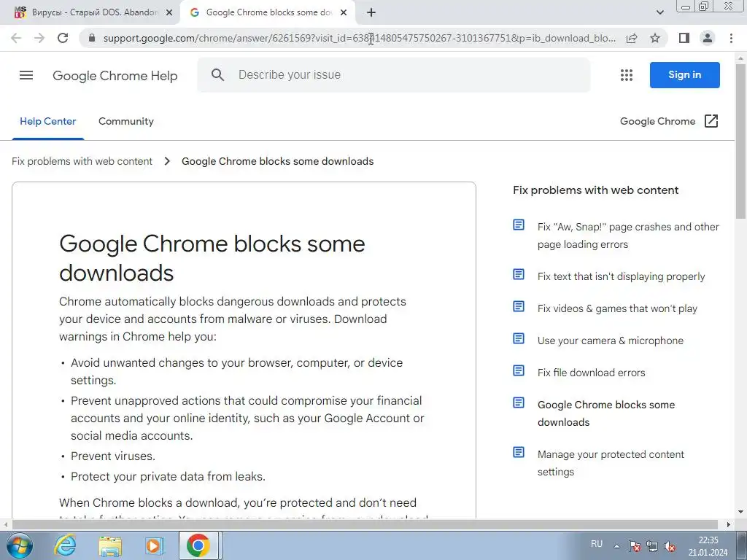Click the muted volume tray icon
Screen dimensions: 747x560
tap(670, 546)
